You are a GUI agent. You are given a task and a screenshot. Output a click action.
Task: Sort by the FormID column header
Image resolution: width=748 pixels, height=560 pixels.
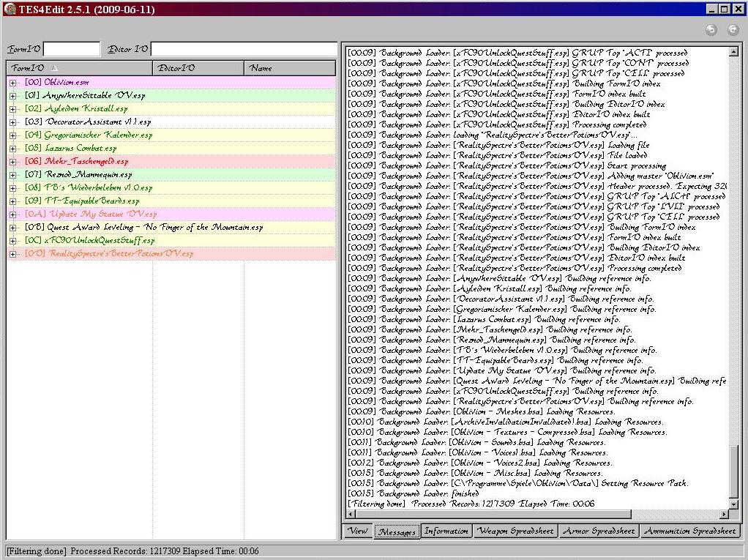coord(79,68)
